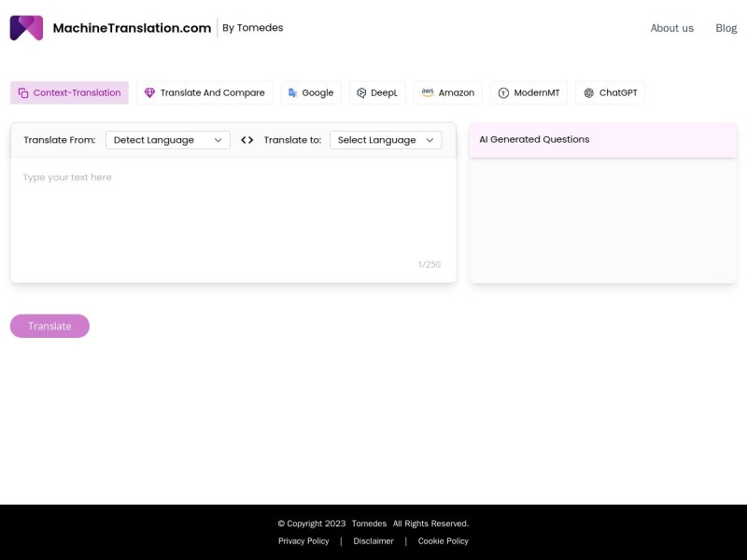This screenshot has height=560, width=747.
Task: Click the 'Translate From:' label
Action: click(60, 140)
